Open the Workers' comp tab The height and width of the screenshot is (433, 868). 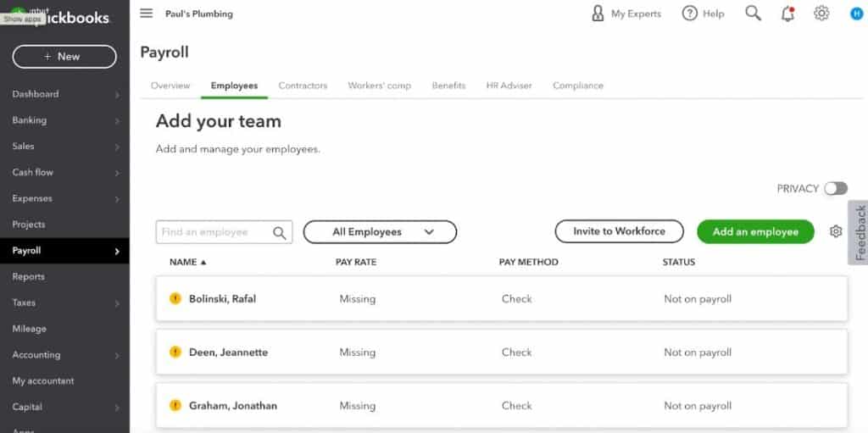[x=379, y=86]
